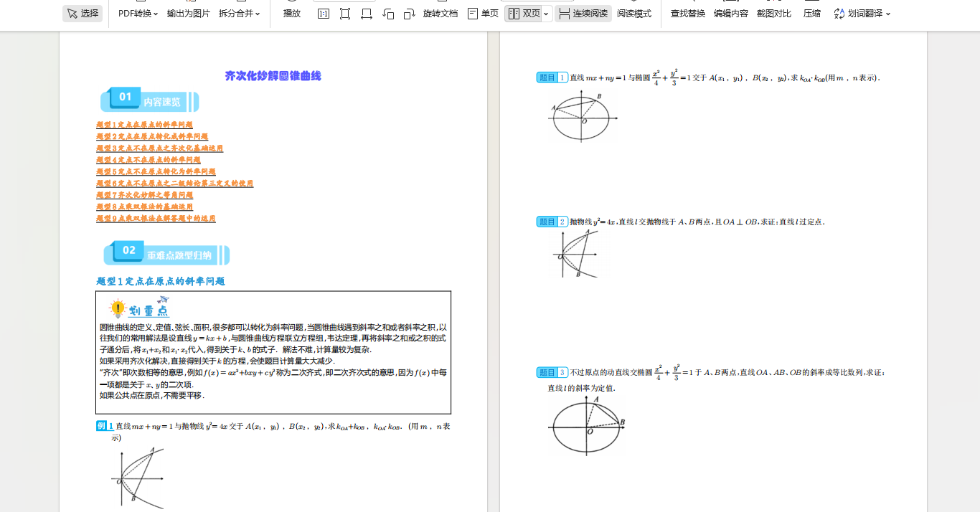Click the fit page icon
The width and height of the screenshot is (980, 512).
tap(345, 14)
